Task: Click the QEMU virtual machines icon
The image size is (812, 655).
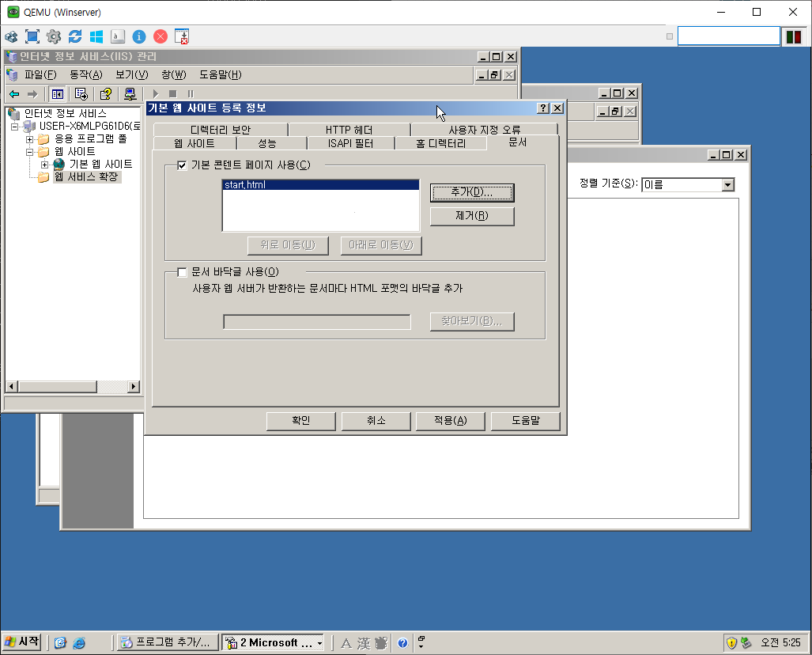Action: 11,37
